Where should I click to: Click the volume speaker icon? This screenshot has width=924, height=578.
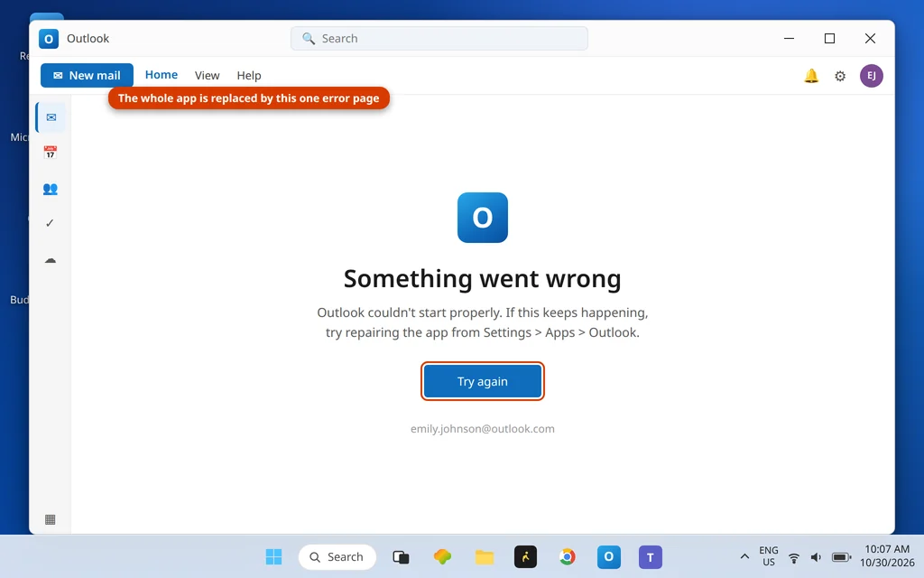tap(816, 557)
